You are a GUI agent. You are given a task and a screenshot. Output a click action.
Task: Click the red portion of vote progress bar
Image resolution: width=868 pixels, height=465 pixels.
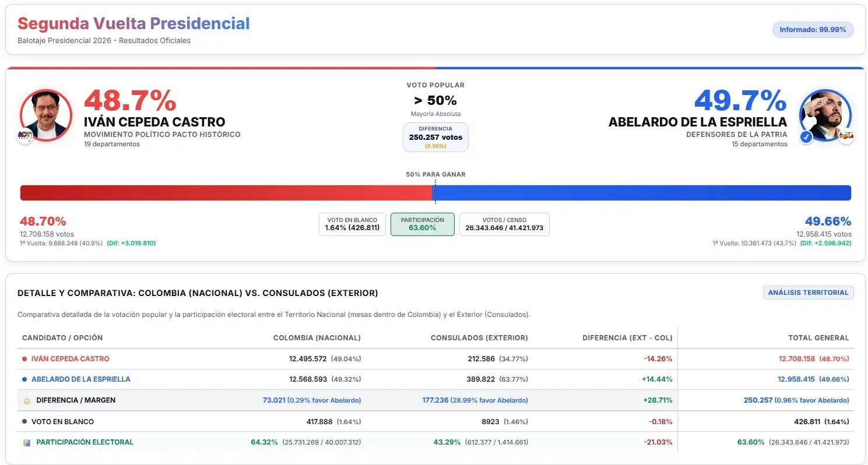tap(226, 193)
